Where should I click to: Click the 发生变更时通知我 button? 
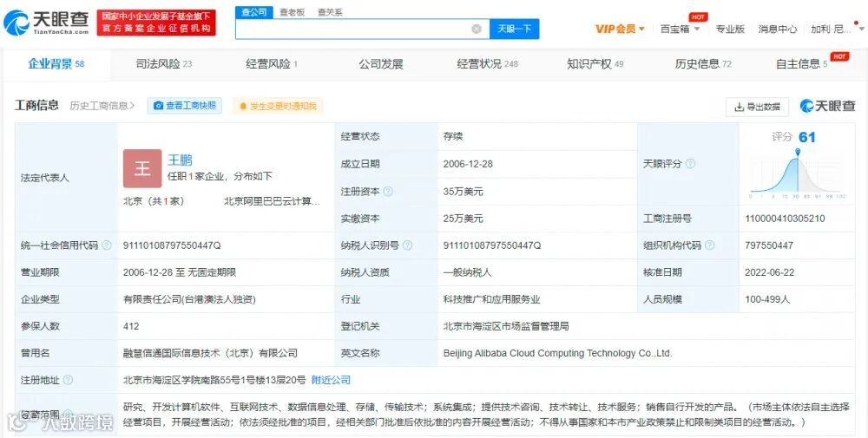(278, 106)
